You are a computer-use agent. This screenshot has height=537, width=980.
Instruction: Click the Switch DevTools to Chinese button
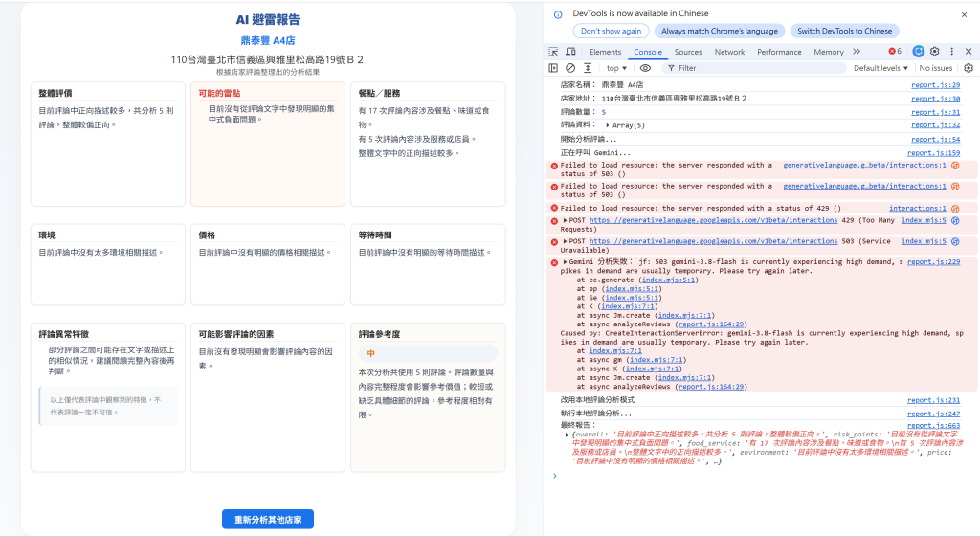[x=844, y=31]
